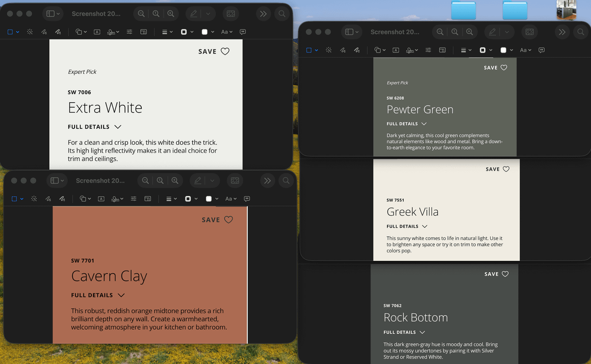Open search in the Pewter Green window
Image resolution: width=591 pixels, height=364 pixels.
point(581,32)
